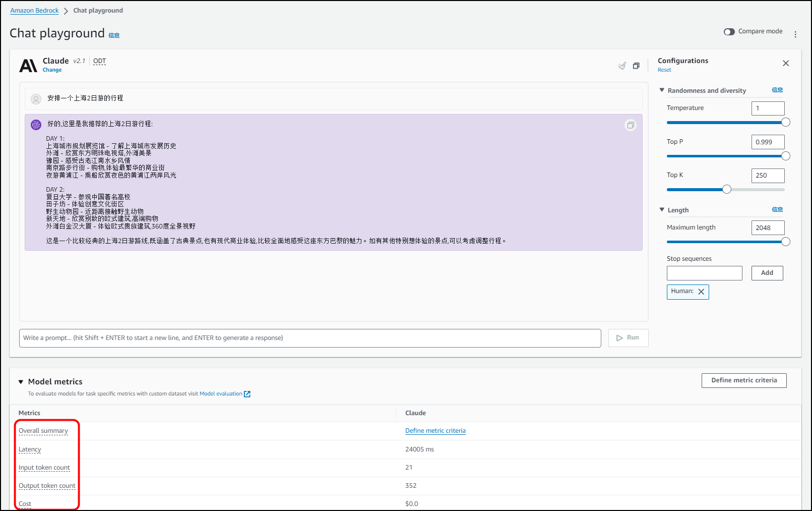Collapse the Randomness and diversity section
This screenshot has height=511, width=812.
(662, 90)
